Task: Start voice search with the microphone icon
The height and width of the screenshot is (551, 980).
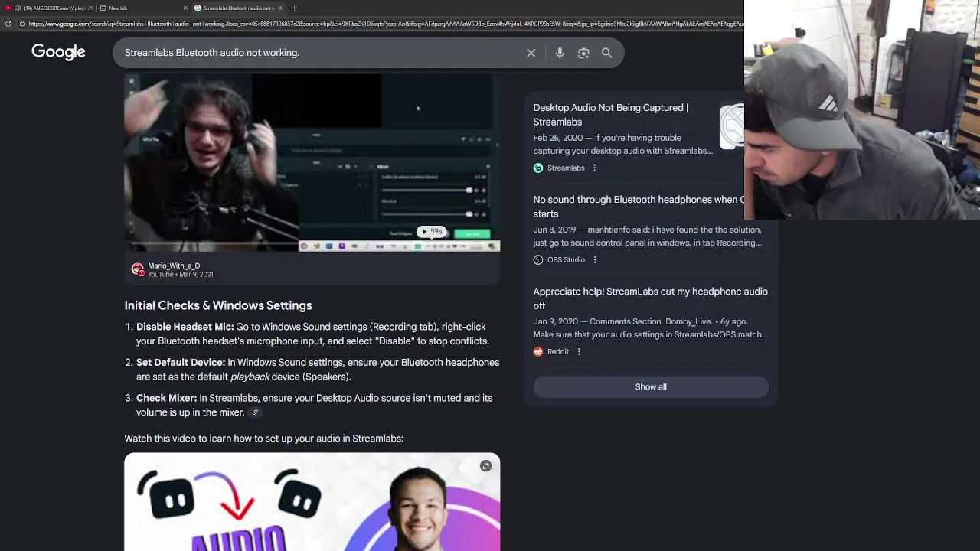Action: 560,53
